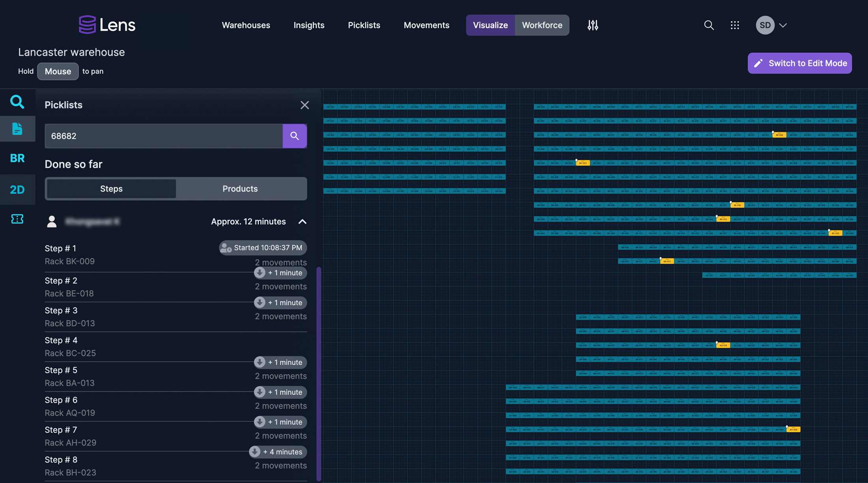Run the picklist search with the purple search button

[295, 136]
